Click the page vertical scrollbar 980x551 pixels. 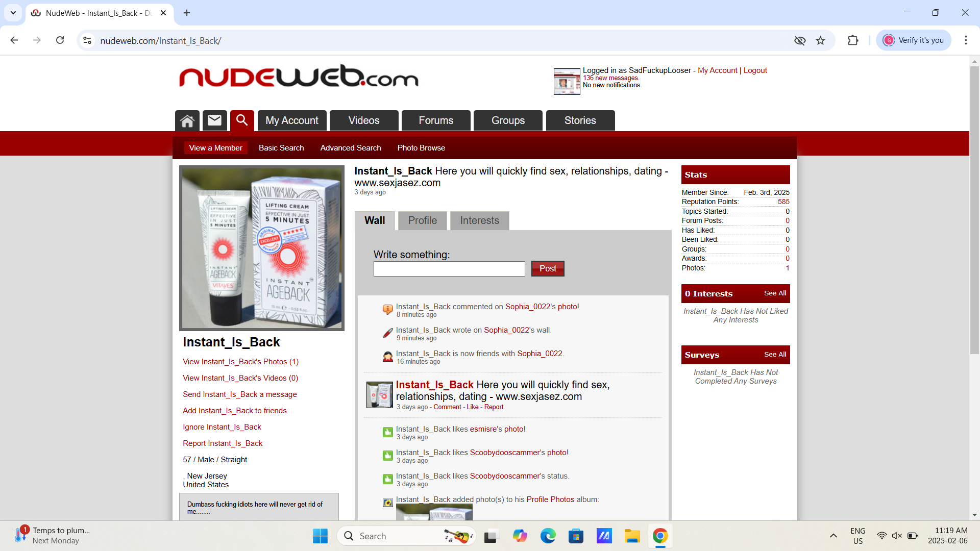(974, 209)
